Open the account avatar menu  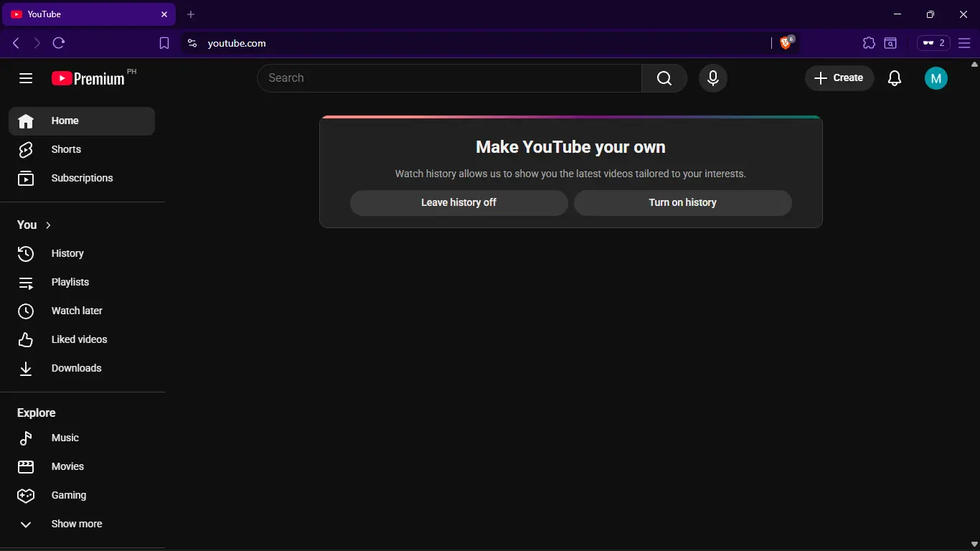click(x=936, y=78)
